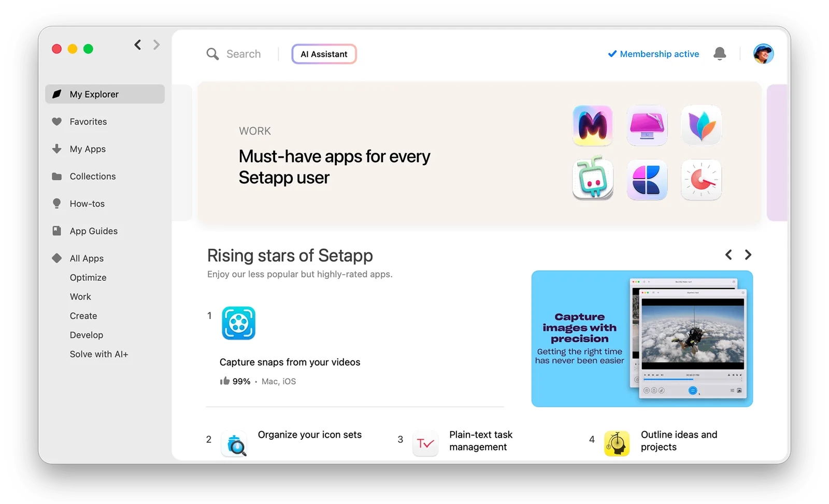Viewport: 829px width, 504px height.
Task: Click the MindNode-style M app icon
Action: [x=593, y=125]
